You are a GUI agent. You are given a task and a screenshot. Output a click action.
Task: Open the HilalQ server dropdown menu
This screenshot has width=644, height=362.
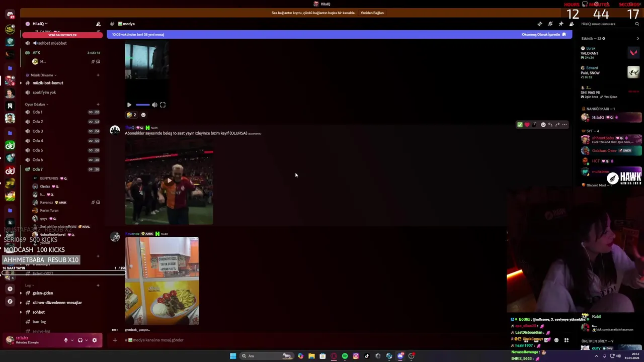tap(40, 24)
